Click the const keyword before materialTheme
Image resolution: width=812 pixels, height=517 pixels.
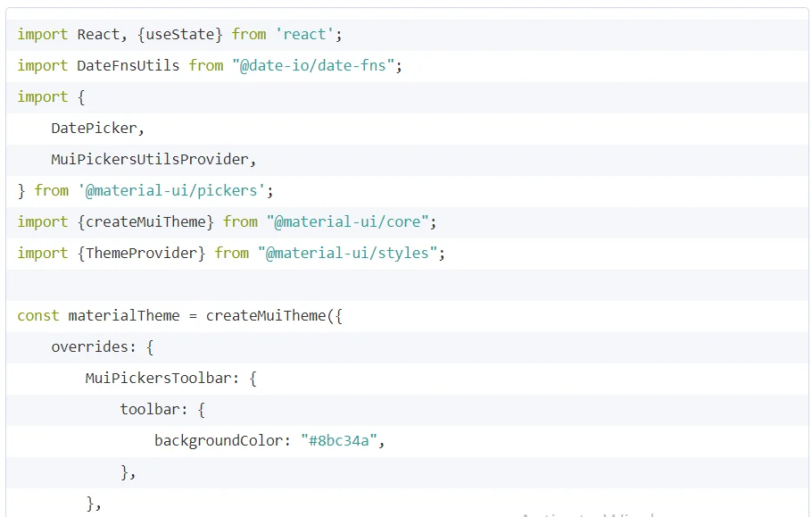pos(37,315)
